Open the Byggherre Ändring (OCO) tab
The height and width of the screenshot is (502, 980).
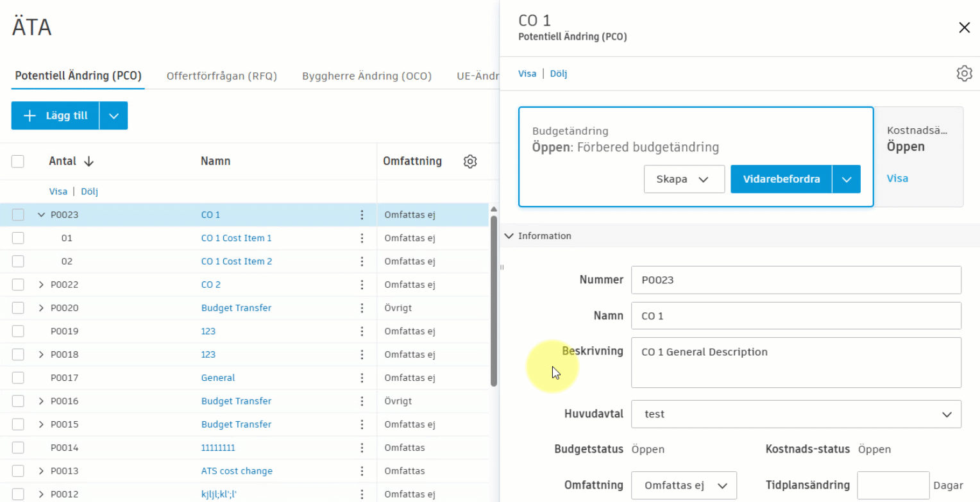(366, 75)
